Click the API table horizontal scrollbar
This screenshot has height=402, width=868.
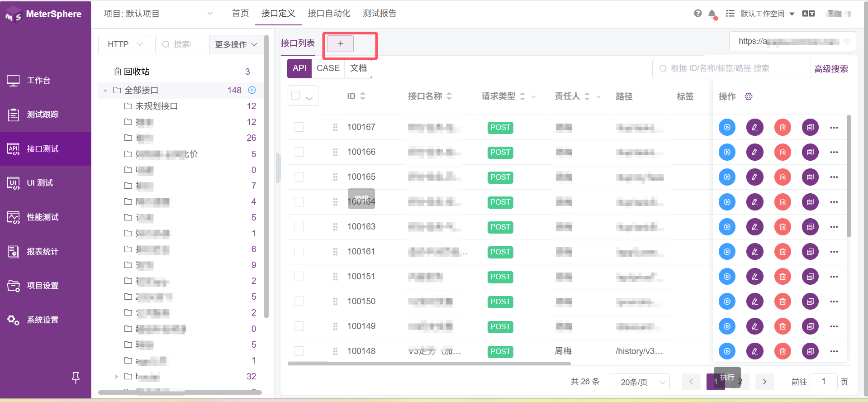coord(429,363)
